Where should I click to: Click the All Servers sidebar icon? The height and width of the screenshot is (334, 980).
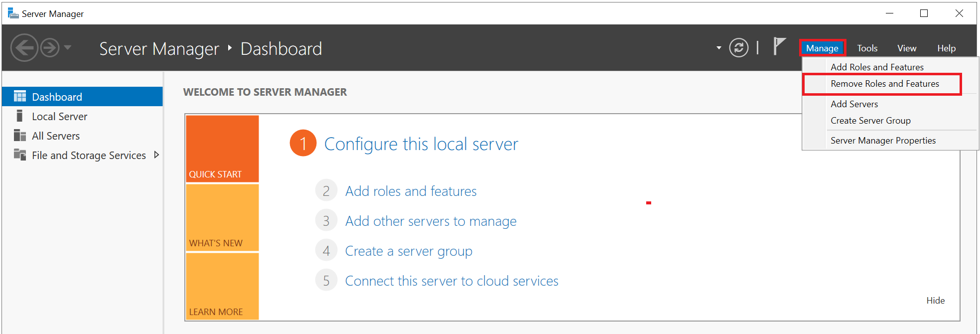20,135
